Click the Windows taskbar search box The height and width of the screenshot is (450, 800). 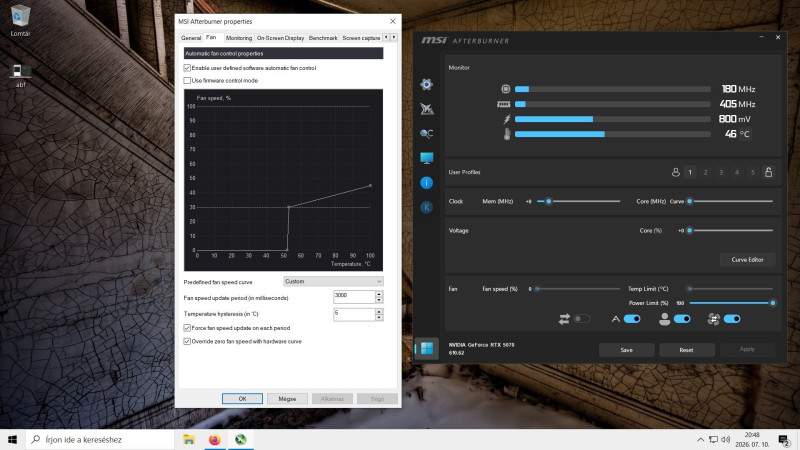pos(99,439)
